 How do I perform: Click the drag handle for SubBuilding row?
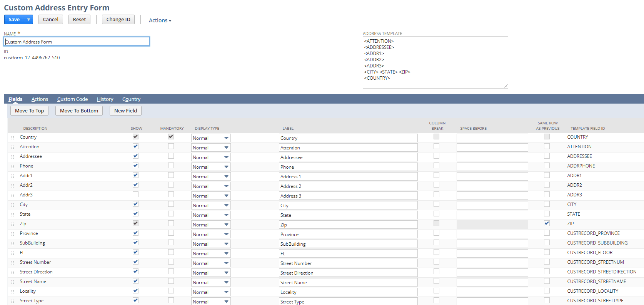pyautogui.click(x=12, y=243)
